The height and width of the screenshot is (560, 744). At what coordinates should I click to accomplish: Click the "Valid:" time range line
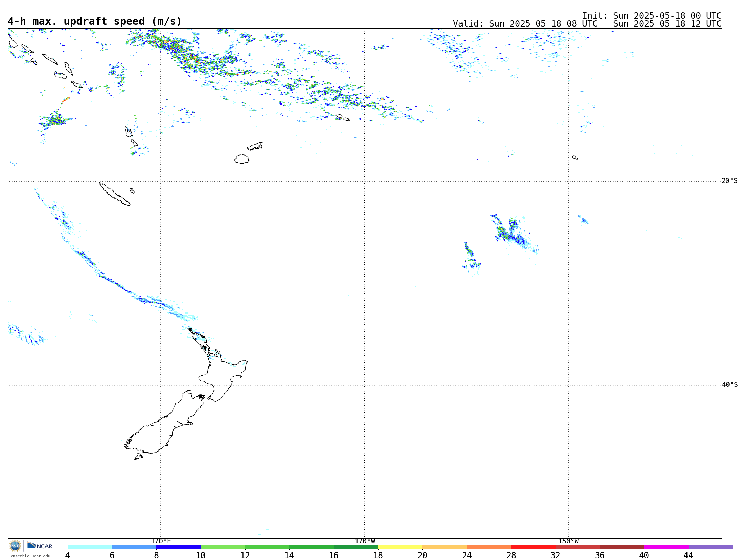587,24
